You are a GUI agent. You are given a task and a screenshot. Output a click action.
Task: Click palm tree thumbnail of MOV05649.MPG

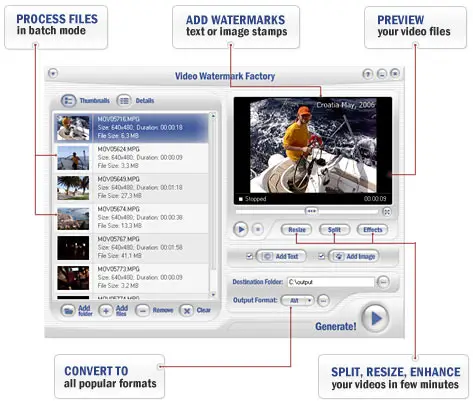[x=73, y=188]
